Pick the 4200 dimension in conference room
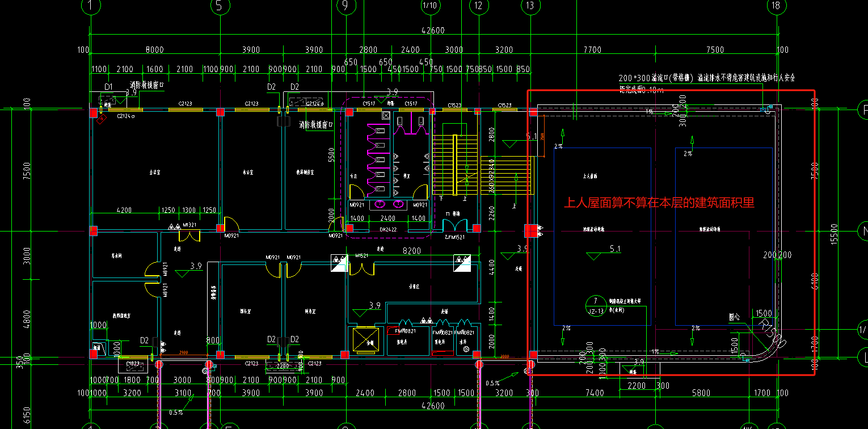This screenshot has height=429, width=868. click(124, 210)
